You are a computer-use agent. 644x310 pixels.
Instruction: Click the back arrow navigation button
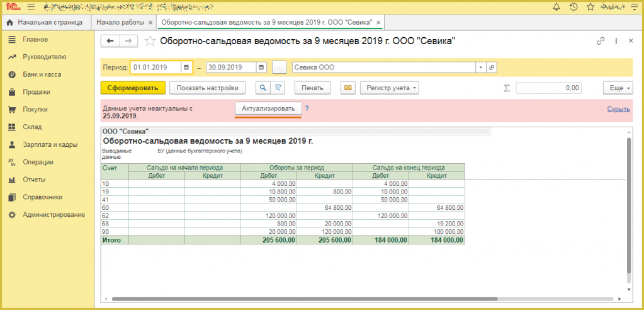click(x=111, y=41)
